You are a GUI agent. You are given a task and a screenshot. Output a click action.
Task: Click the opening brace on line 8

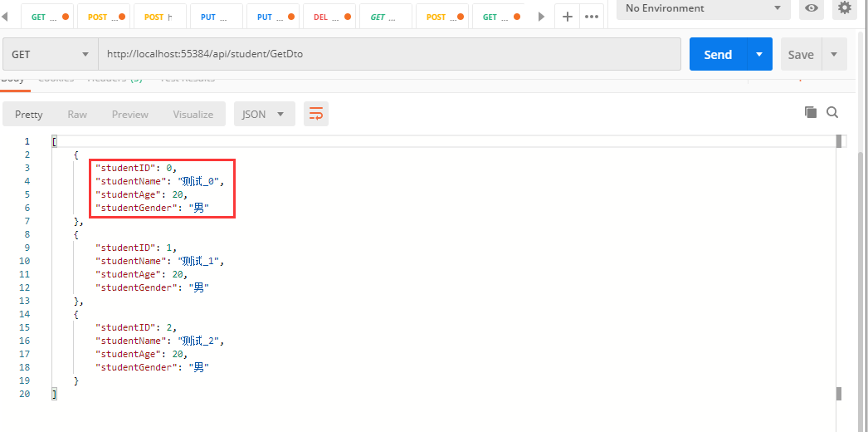(x=76, y=234)
